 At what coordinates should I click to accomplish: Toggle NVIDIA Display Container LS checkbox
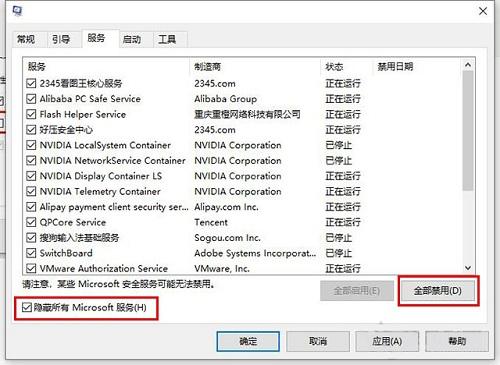click(31, 176)
